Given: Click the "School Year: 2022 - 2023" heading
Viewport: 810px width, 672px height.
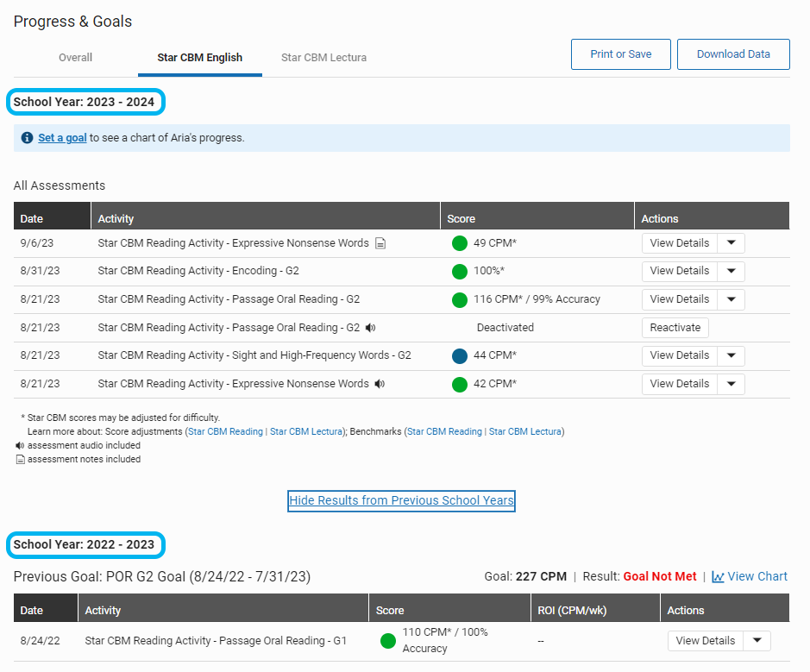Looking at the screenshot, I should tap(84, 544).
